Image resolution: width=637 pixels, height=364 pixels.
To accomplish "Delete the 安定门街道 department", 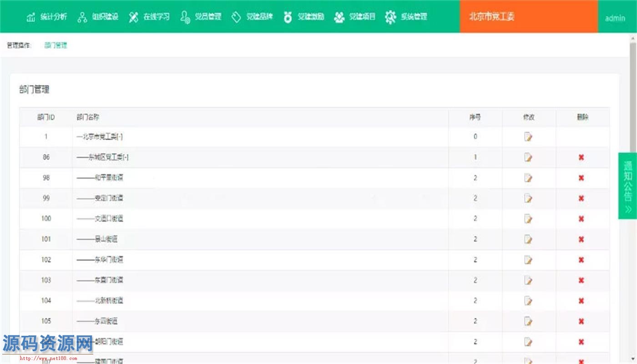I will (x=581, y=198).
